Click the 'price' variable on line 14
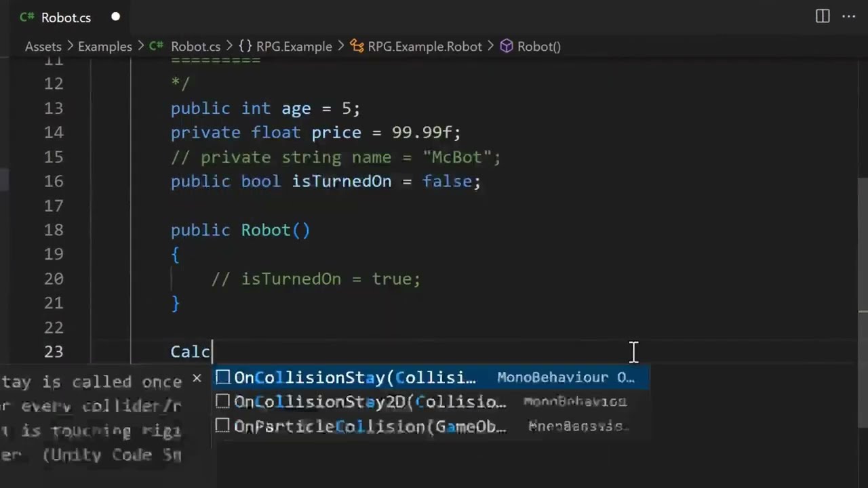Viewport: 868px width, 488px height. tap(336, 133)
